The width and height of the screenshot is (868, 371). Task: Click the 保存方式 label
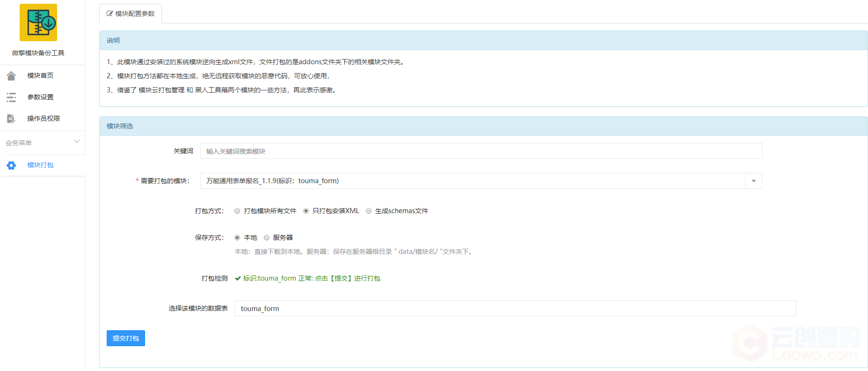(209, 237)
